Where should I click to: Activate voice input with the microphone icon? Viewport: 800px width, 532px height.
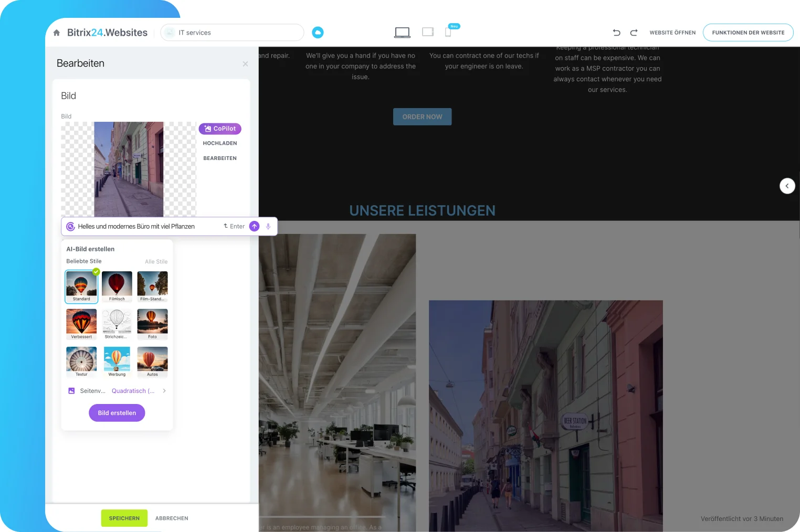pos(268,226)
